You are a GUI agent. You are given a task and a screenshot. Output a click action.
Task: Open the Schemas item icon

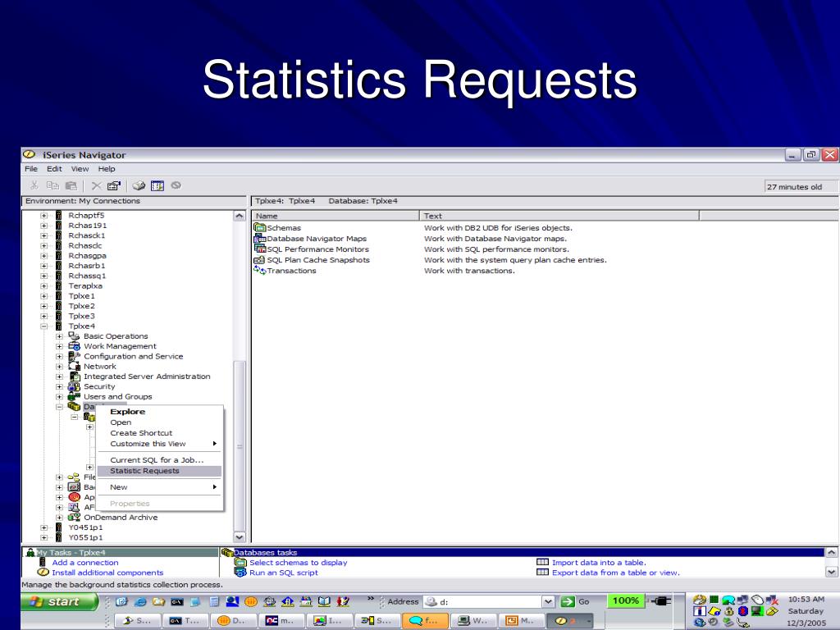pyautogui.click(x=260, y=228)
